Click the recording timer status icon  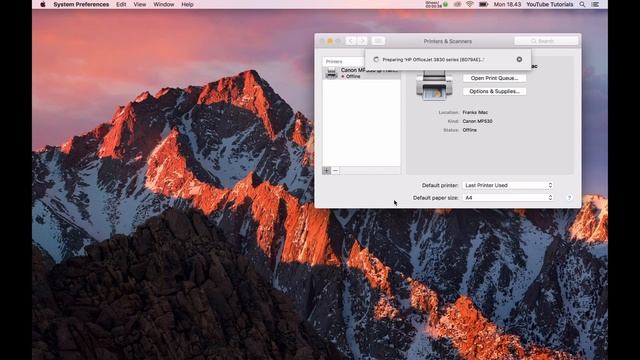click(x=436, y=4)
